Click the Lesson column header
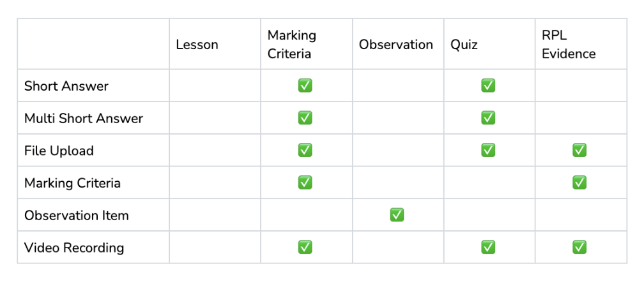This screenshot has height=282, width=644. tap(197, 44)
